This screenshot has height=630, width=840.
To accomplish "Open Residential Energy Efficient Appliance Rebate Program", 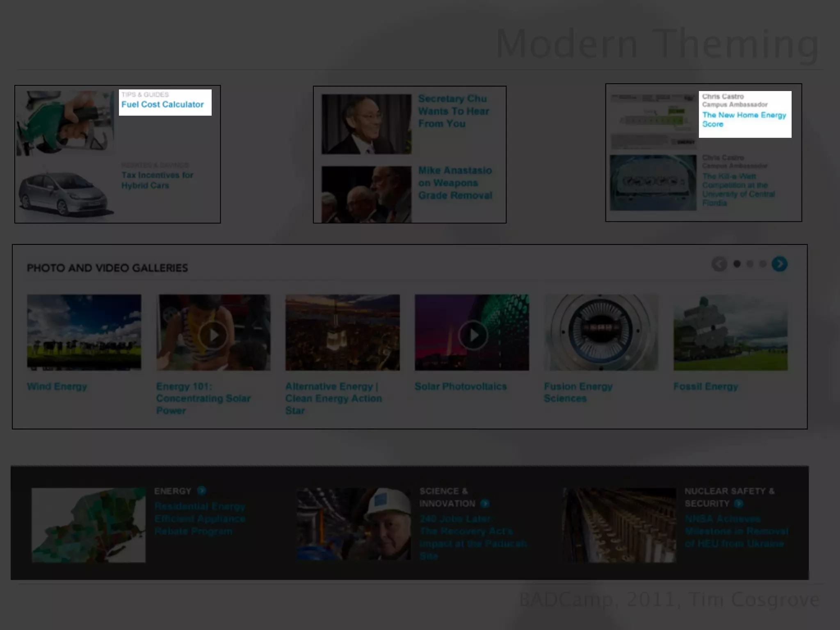I will coord(200,519).
